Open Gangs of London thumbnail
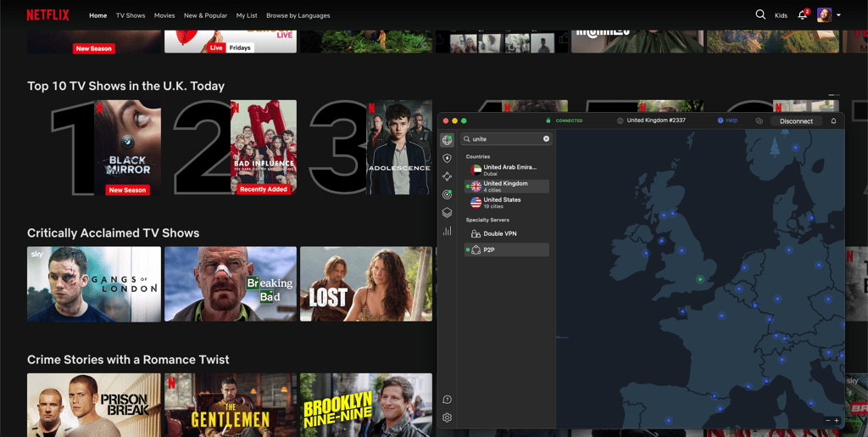Viewport: 868px width, 437px height. pyautogui.click(x=94, y=284)
